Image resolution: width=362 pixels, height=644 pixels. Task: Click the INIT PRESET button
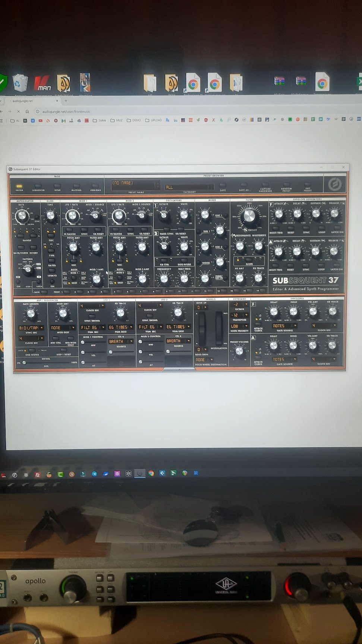pyautogui.click(x=308, y=184)
